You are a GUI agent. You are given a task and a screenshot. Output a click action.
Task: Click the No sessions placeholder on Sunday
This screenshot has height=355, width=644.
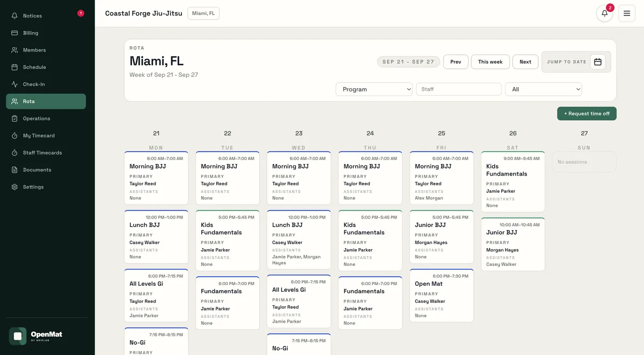(x=584, y=162)
